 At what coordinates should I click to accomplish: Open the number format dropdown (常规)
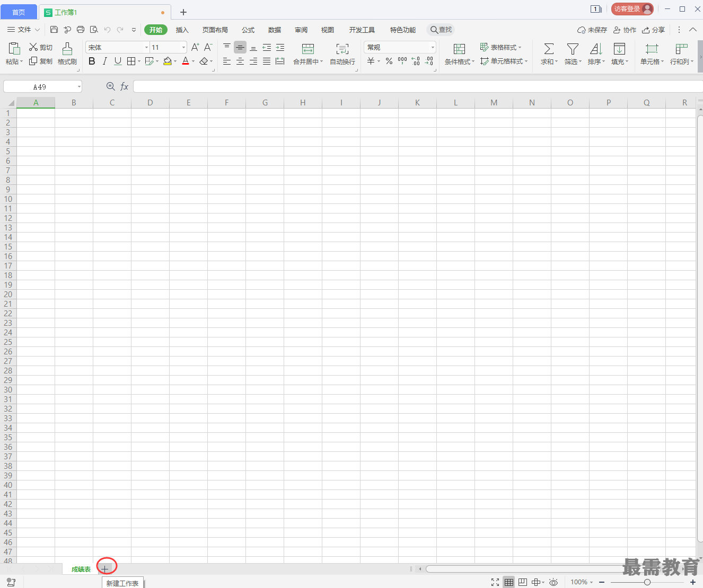[433, 48]
